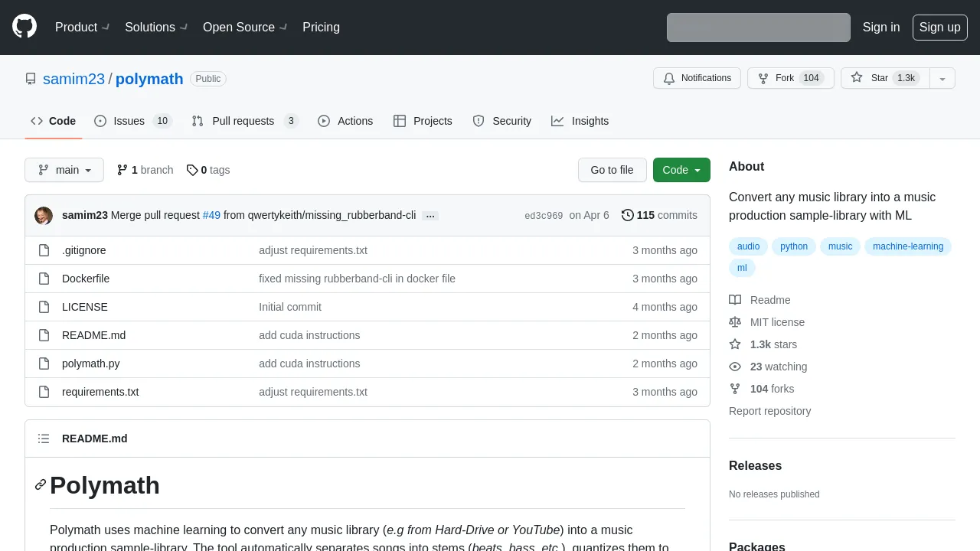Viewport: 980px width, 551px height.
Task: Click the fork icon beside 104 forks
Action: click(735, 389)
